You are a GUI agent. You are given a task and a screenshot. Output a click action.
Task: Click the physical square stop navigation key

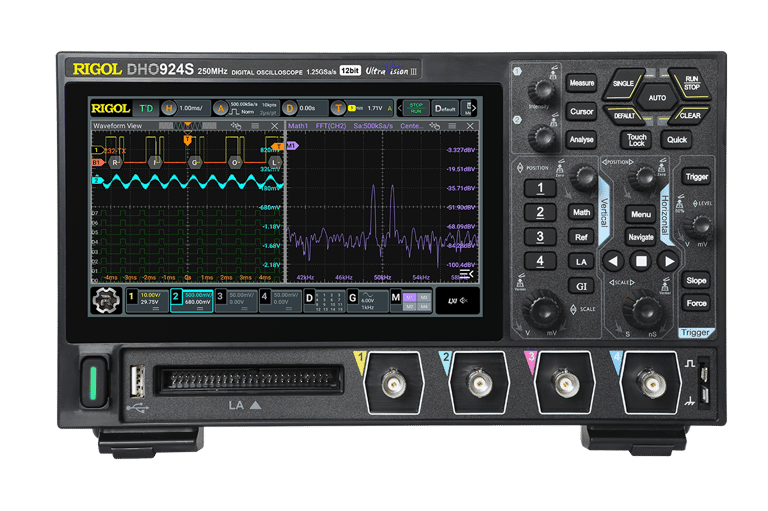[641, 261]
